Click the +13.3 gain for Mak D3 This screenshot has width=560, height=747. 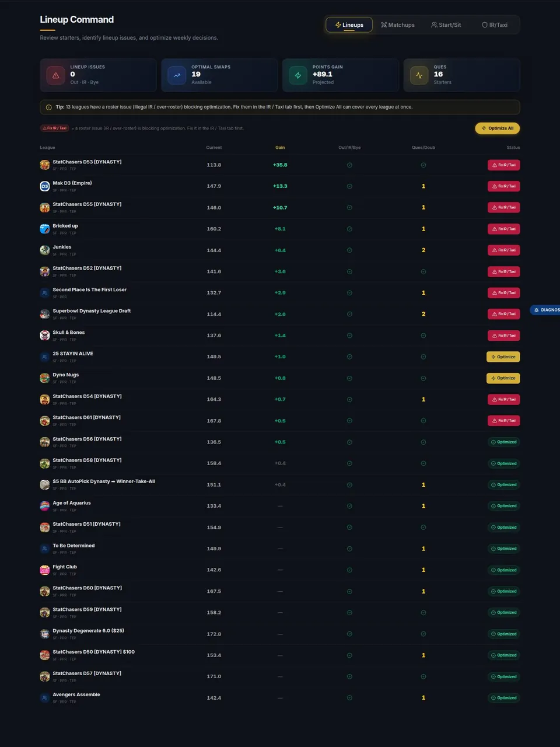pos(280,186)
